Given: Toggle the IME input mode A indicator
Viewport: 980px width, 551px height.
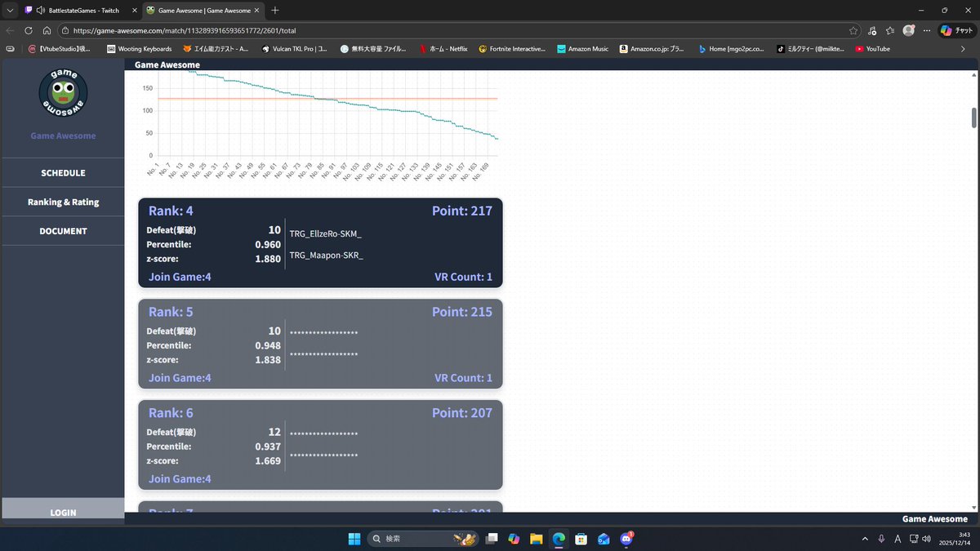Looking at the screenshot, I should [x=898, y=539].
